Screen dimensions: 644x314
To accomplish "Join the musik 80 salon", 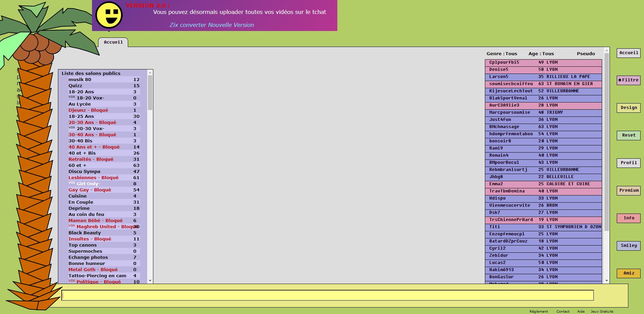I will [x=80, y=80].
